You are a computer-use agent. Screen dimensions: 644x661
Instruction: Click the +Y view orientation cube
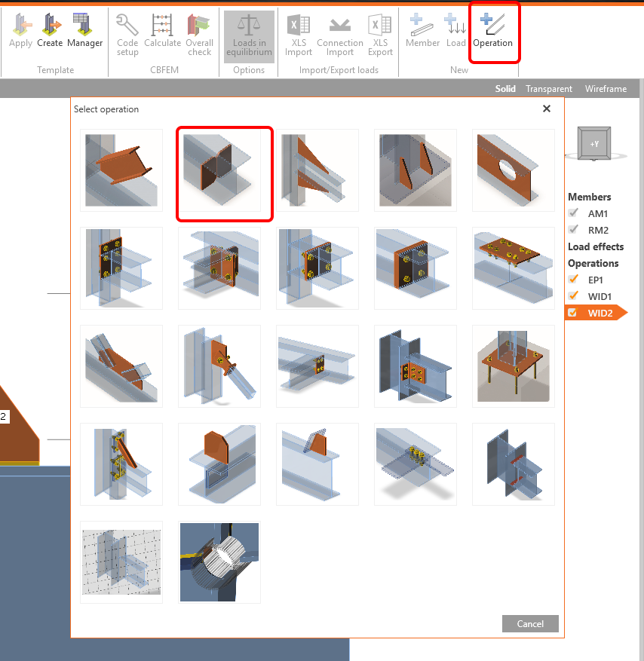point(594,143)
